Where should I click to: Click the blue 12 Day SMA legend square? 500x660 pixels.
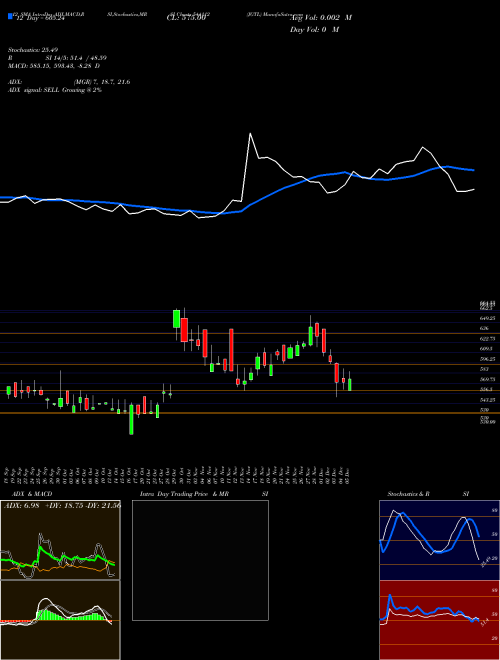10,17
